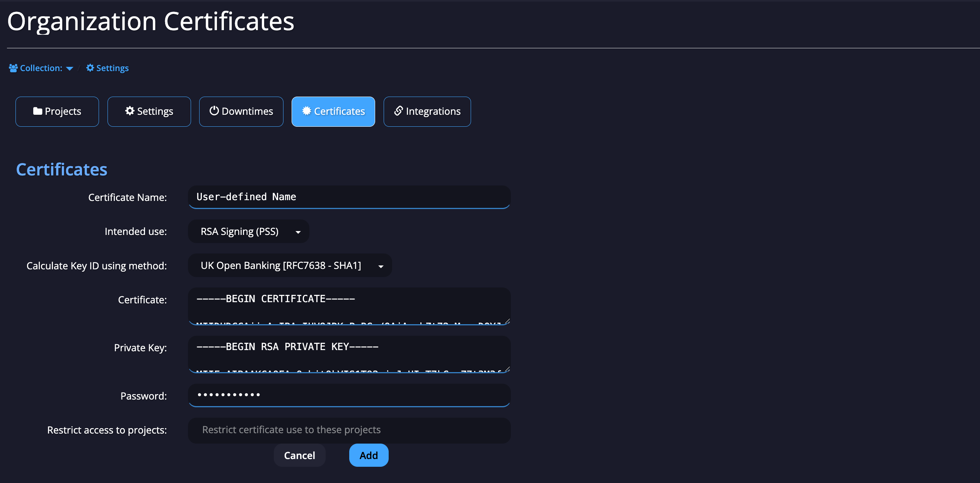
Task: Click the gear icon in Settings breadcrumb
Action: point(90,68)
